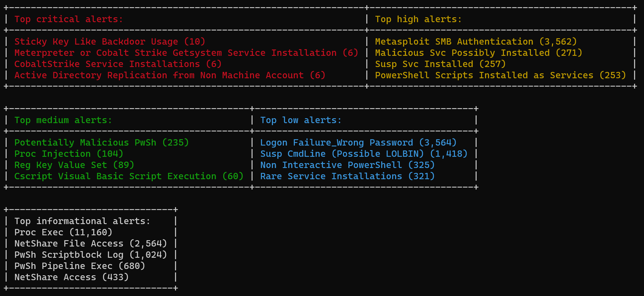Click the Non Interactive PowerShell entry

[347, 165]
